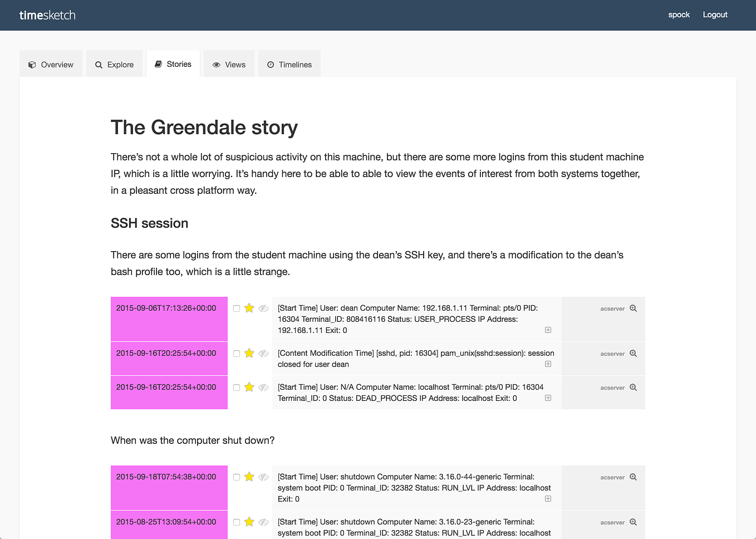This screenshot has width=756, height=539.
Task: Check the checkbox on the DEAD_PROCESS event
Action: point(236,386)
